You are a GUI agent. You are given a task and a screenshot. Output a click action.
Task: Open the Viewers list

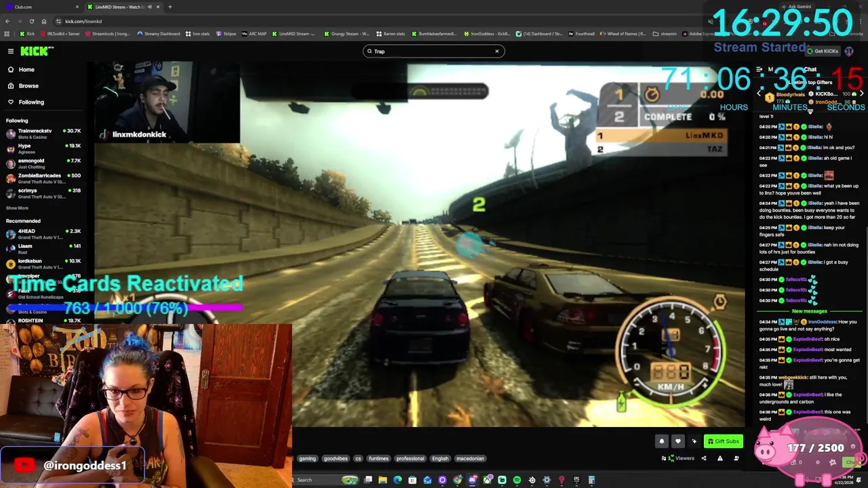(678, 458)
